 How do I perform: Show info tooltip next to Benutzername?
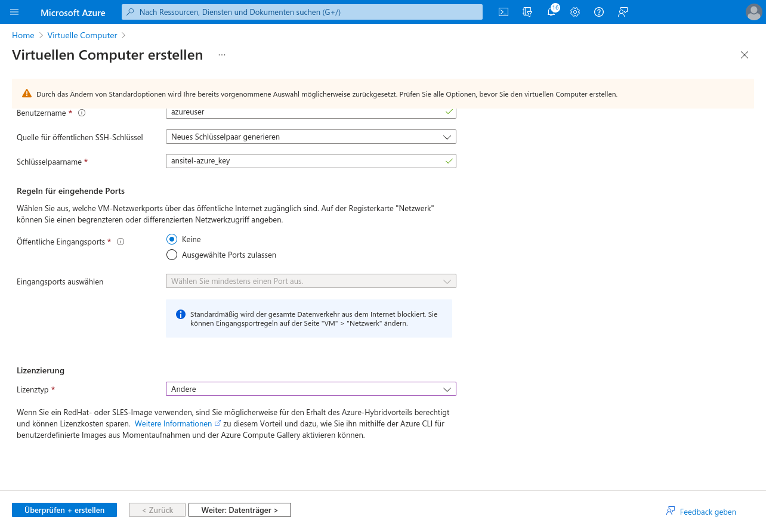click(82, 113)
